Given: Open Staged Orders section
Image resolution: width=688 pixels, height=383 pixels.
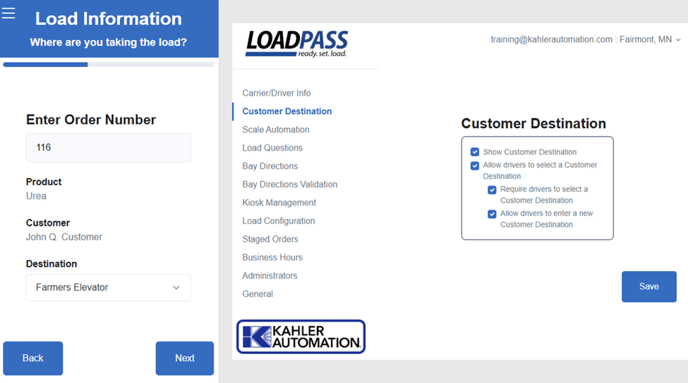Looking at the screenshot, I should 270,239.
